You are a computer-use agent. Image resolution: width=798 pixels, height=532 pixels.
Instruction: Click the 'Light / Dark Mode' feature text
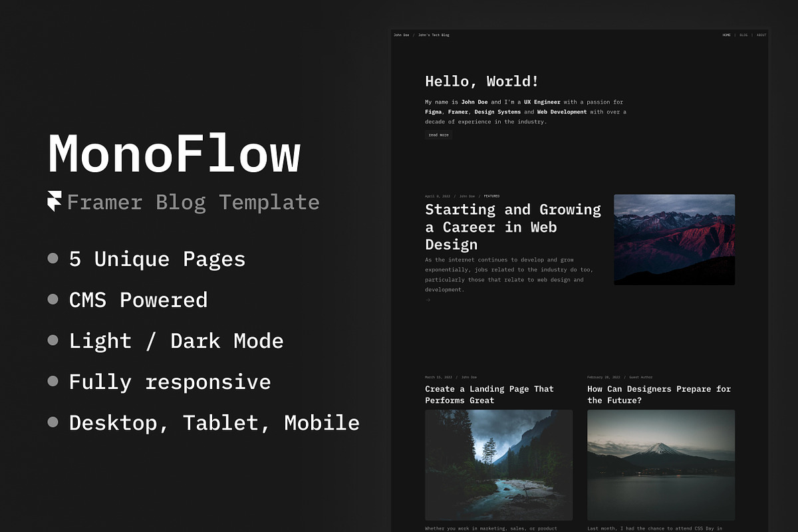[176, 341]
